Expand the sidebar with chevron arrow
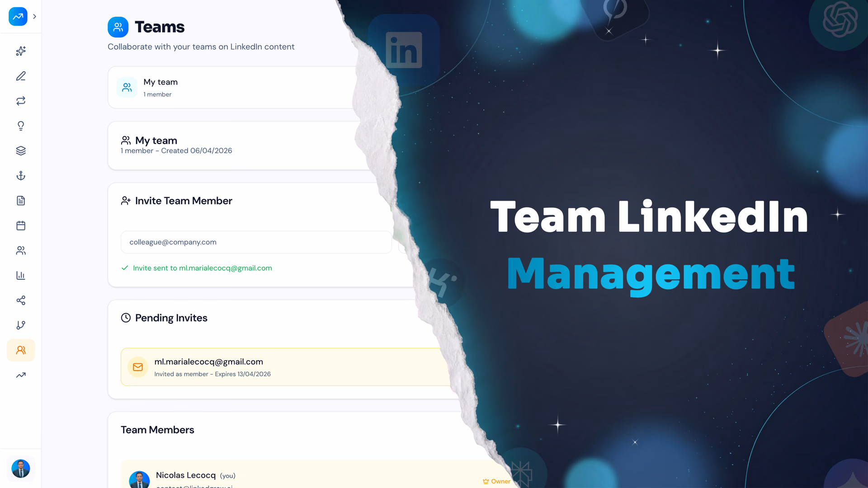 tap(34, 17)
